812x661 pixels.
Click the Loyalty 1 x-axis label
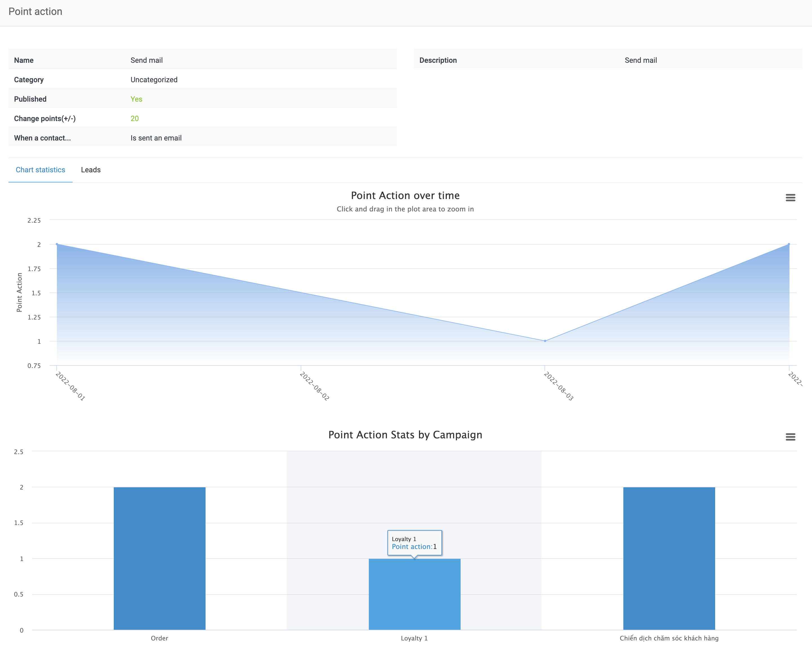[x=414, y=638]
